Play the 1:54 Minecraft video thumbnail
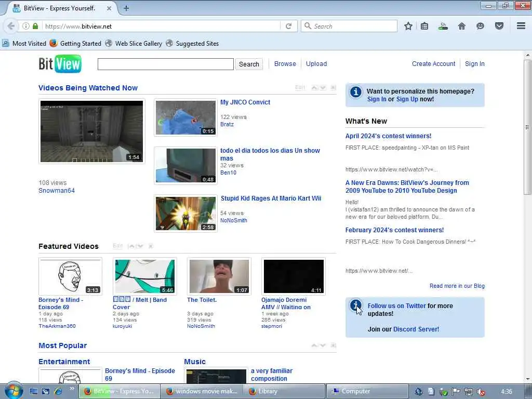The image size is (532, 399). click(x=91, y=131)
